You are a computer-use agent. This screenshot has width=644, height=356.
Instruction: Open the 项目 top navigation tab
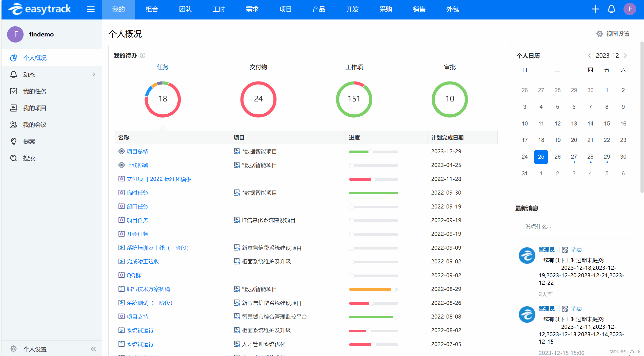tap(285, 9)
